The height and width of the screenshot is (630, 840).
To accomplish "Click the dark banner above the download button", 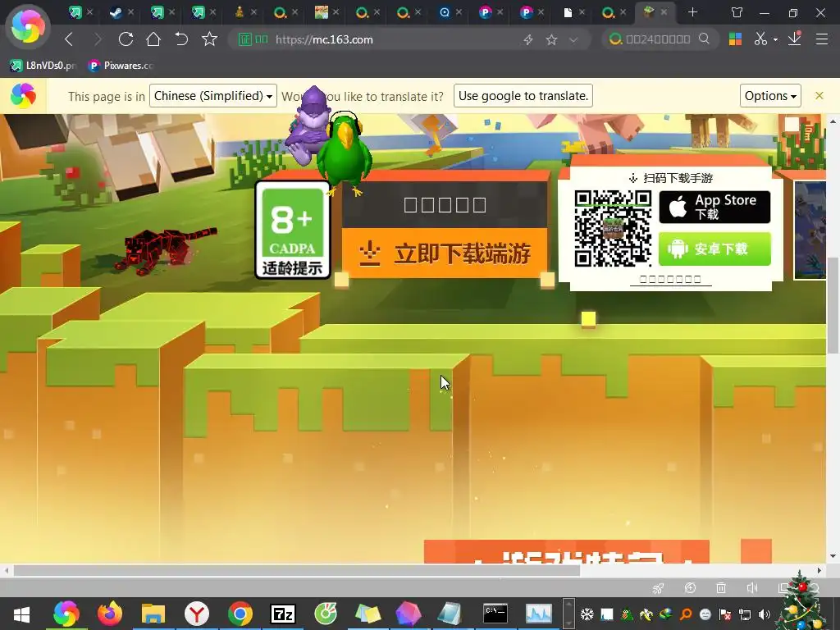I will point(445,204).
